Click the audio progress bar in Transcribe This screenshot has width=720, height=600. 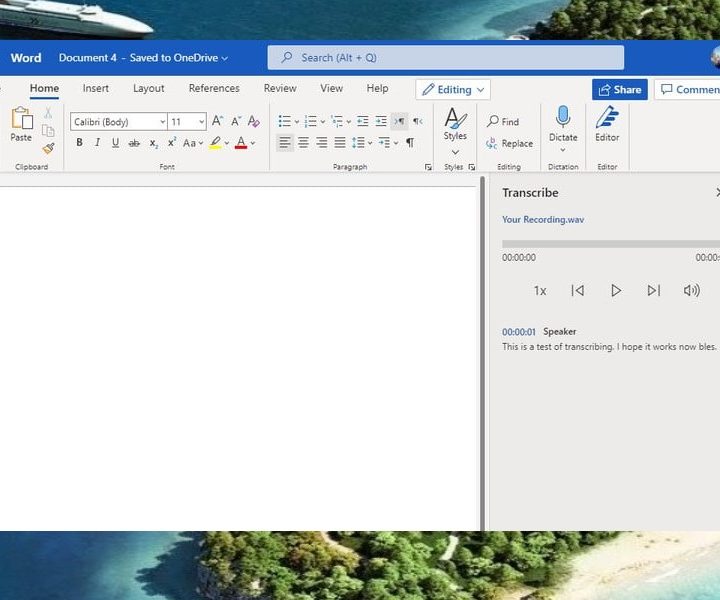(611, 244)
